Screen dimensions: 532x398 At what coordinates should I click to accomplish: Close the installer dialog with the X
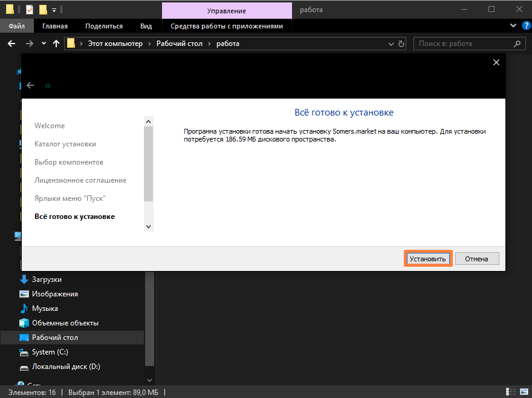click(496, 62)
